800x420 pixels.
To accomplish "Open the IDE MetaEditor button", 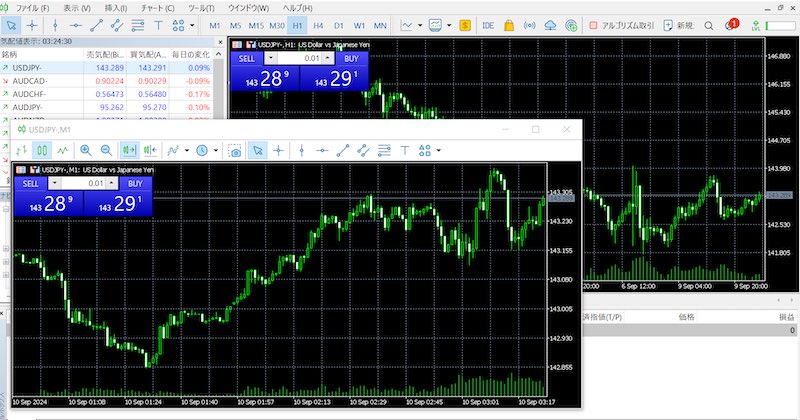I will click(x=488, y=25).
